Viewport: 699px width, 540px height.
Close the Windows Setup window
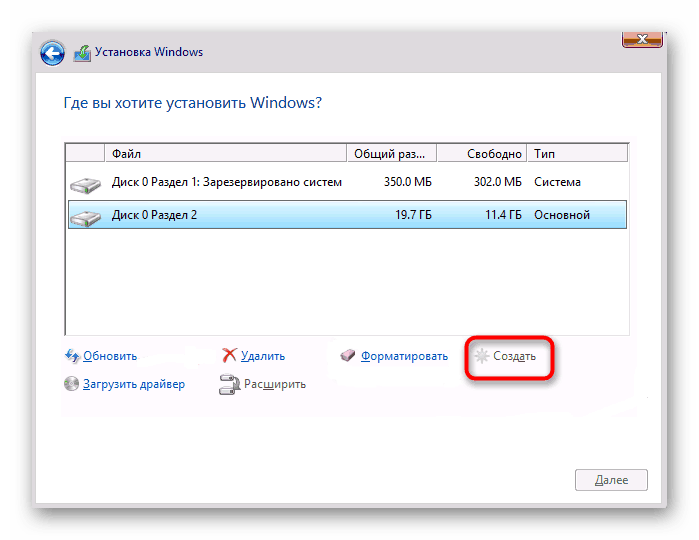click(642, 39)
